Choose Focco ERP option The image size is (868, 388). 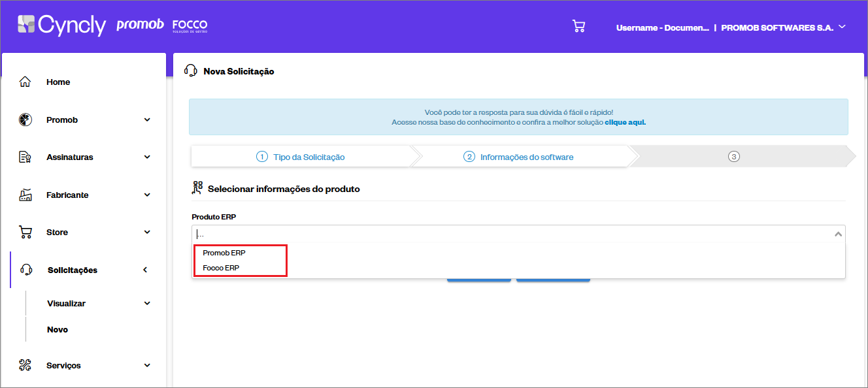pyautogui.click(x=221, y=268)
